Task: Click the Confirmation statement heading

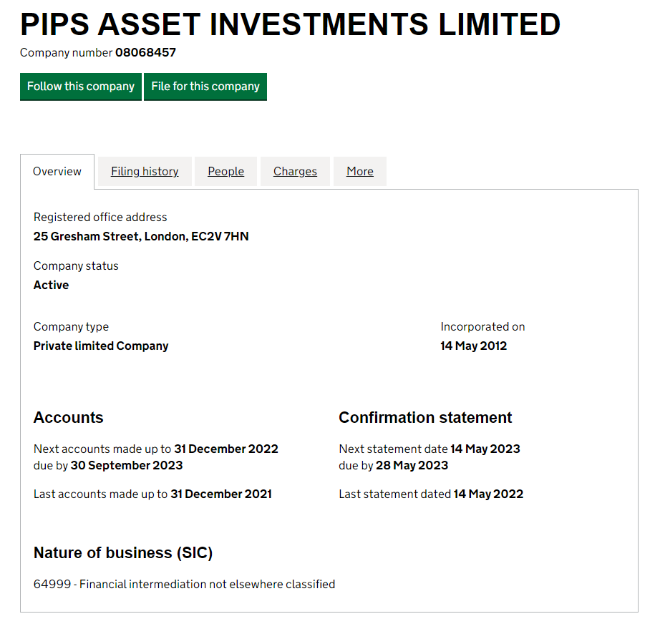Action: [425, 418]
